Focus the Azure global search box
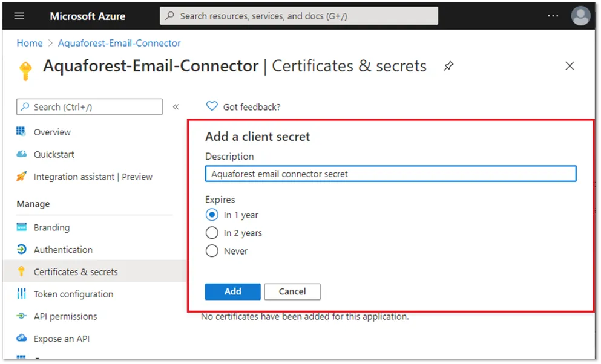The width and height of the screenshot is (601, 364). 299,16
